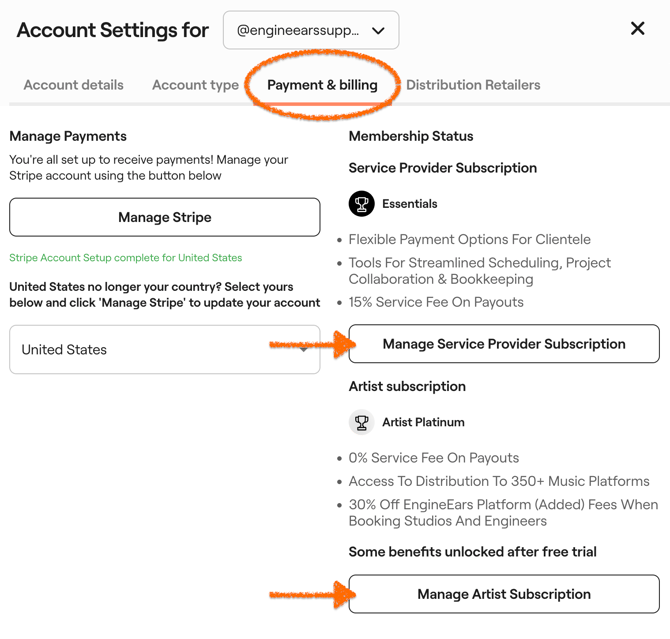Select the Payment & billing tab

[x=322, y=85]
